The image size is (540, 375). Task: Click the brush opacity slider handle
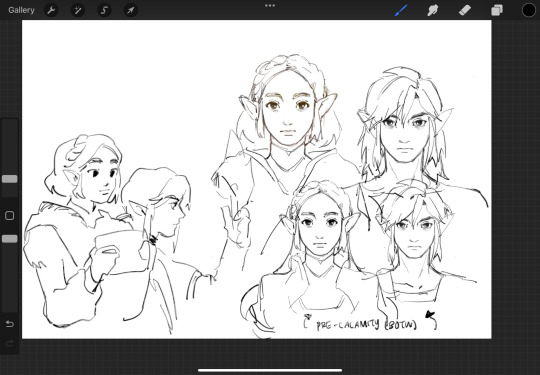click(10, 239)
